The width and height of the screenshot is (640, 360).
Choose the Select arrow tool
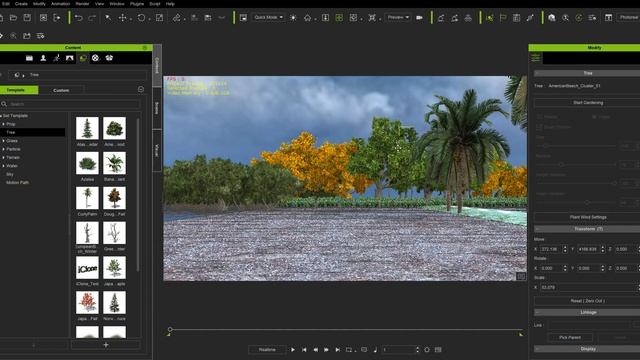tap(108, 18)
